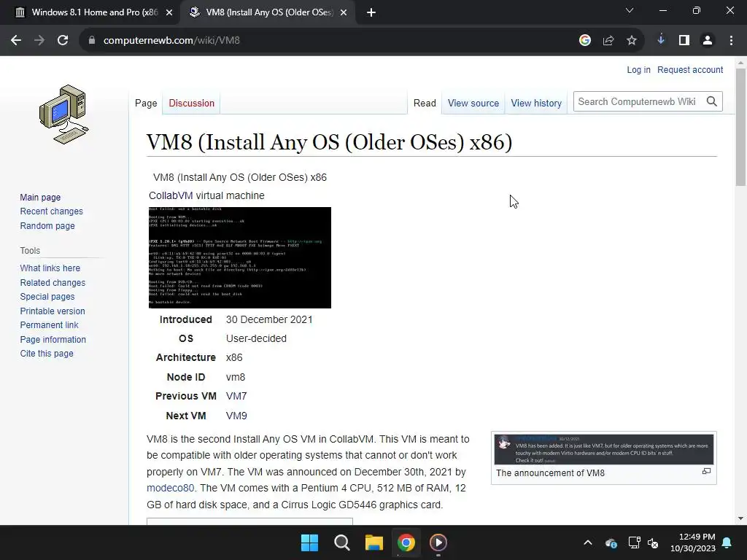Viewport: 747px width, 560px height.
Task: Click the scrollbar up arrow
Action: pyautogui.click(x=740, y=63)
